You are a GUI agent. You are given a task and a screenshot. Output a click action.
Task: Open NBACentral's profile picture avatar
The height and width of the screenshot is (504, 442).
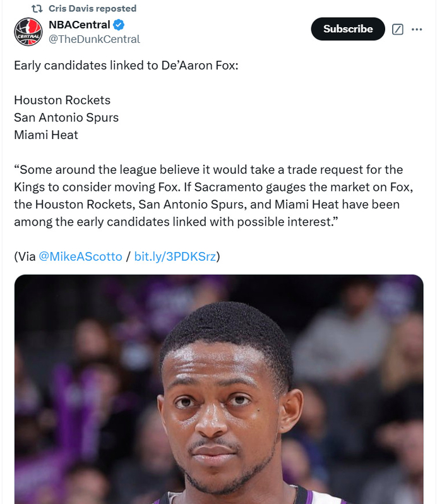(28, 32)
